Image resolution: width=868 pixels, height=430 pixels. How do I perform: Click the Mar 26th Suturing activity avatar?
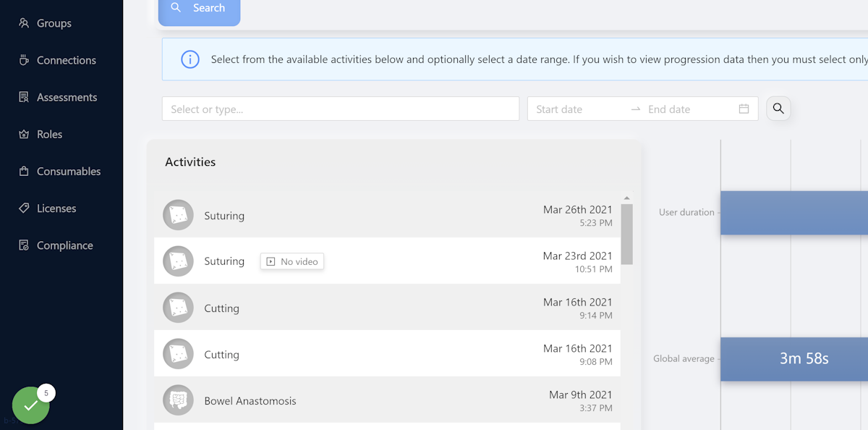178,215
